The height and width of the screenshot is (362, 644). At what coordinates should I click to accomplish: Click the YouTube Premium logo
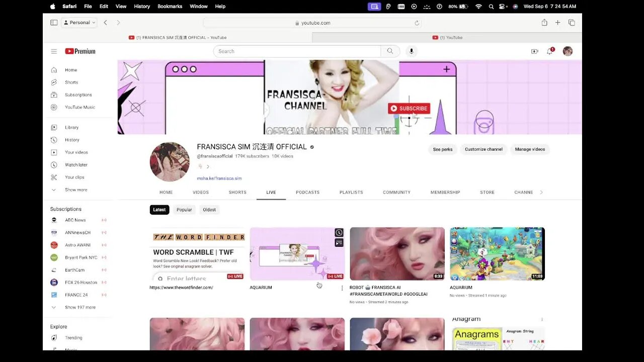point(80,51)
